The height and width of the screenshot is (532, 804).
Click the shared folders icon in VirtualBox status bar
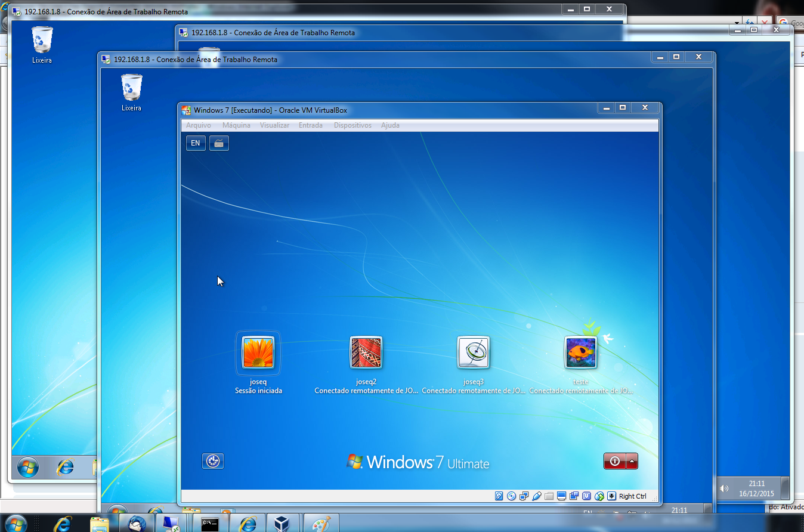pyautogui.click(x=549, y=496)
